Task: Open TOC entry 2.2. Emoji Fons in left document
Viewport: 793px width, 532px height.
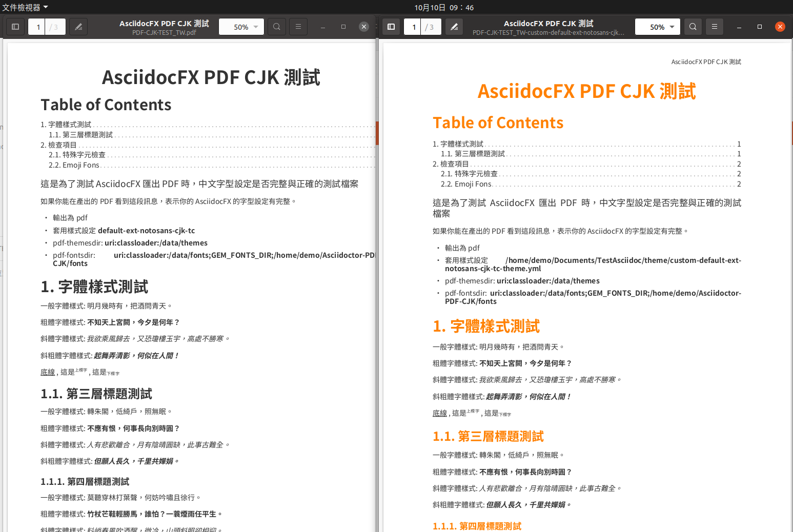Action: click(74, 165)
